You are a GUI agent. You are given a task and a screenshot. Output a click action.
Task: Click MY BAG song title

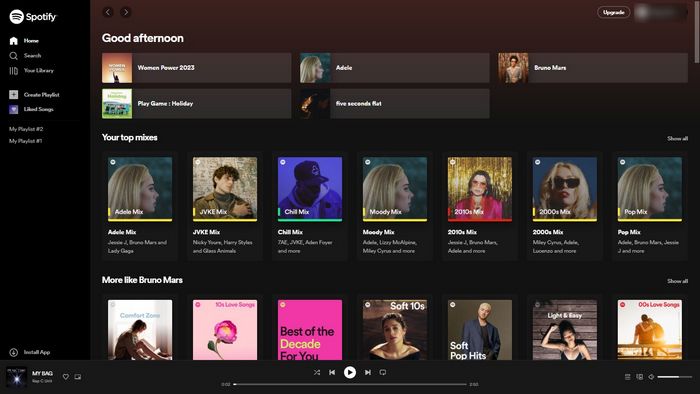pyautogui.click(x=42, y=373)
